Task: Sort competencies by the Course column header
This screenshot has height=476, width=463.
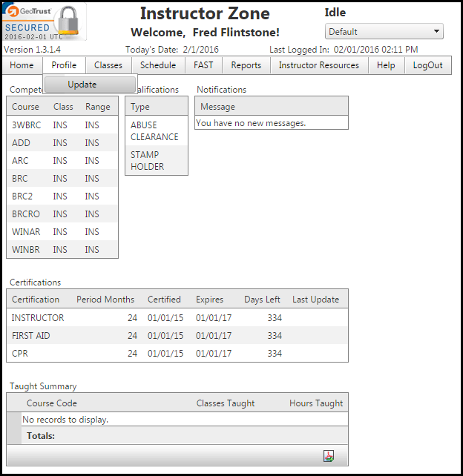Action: coord(26,107)
